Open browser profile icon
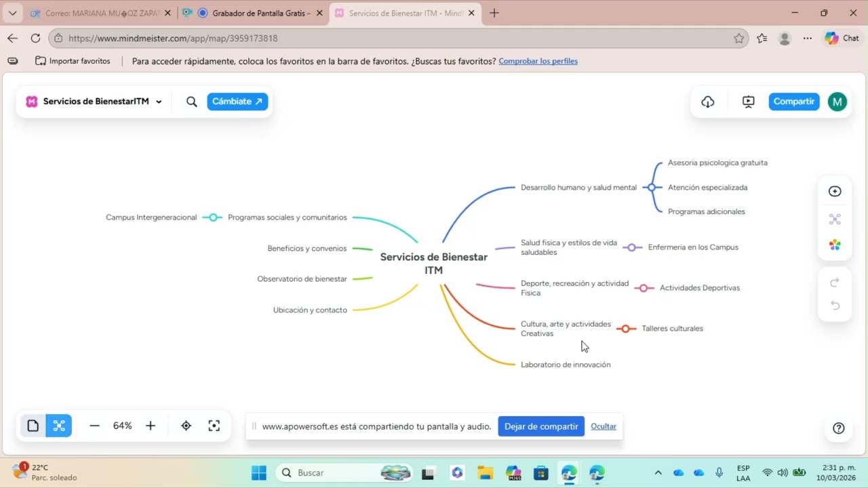This screenshot has width=868, height=488. pos(785,39)
